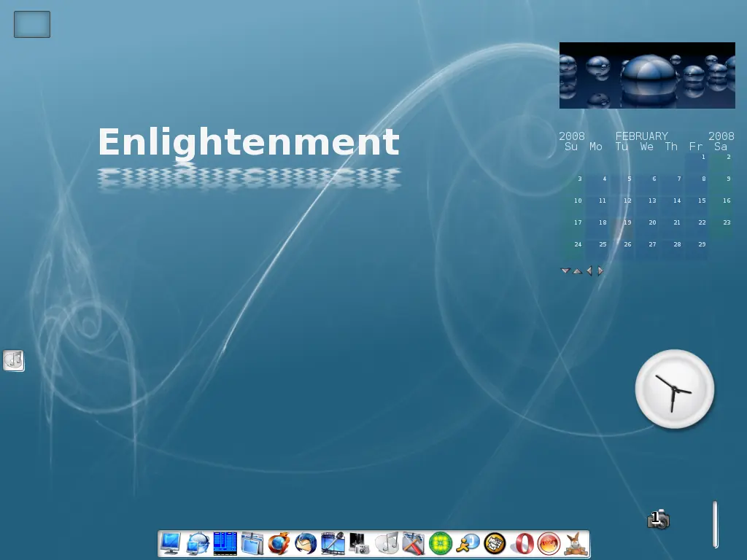Click the Fr weekday header

tap(695, 147)
